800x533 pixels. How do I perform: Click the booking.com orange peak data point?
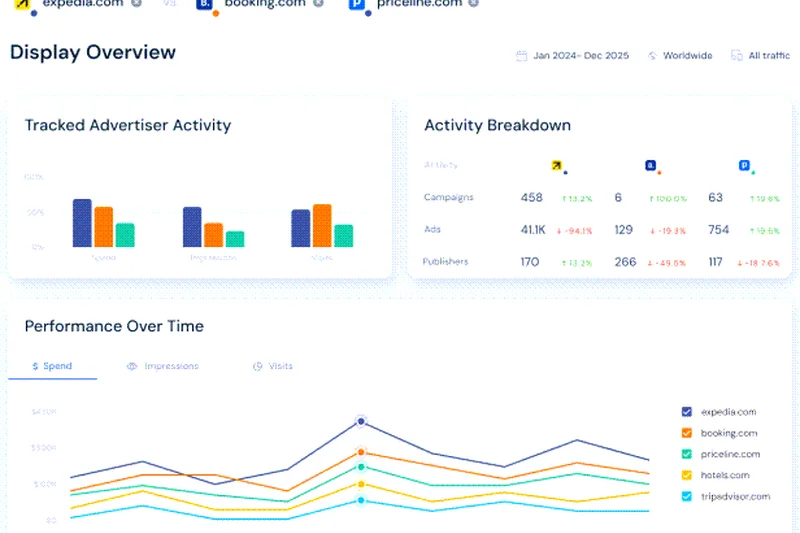coord(361,452)
